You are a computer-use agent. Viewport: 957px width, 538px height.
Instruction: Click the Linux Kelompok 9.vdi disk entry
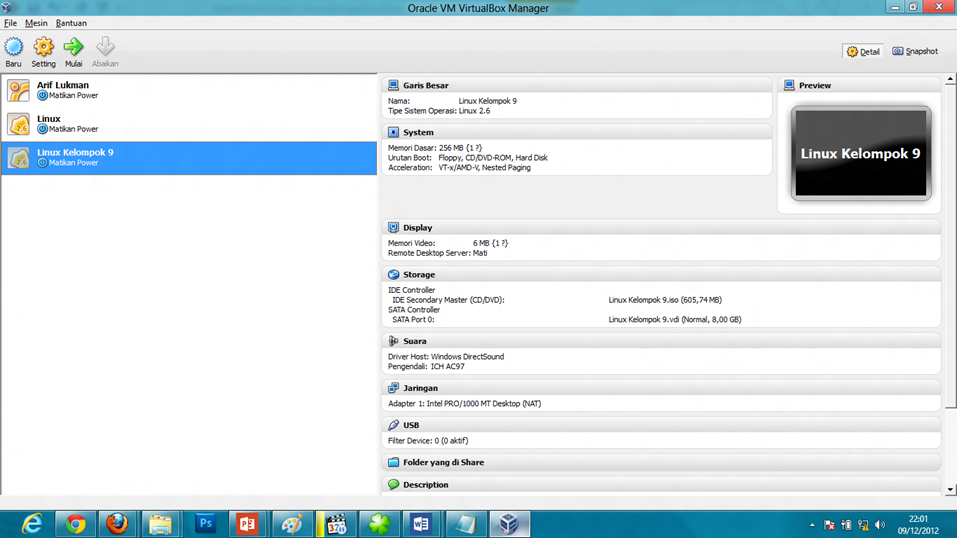[x=674, y=319]
